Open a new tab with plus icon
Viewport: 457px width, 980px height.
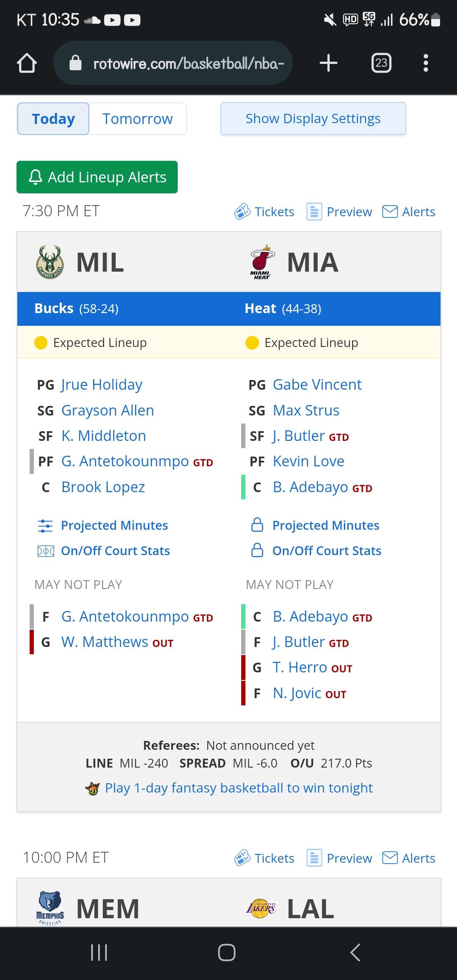point(328,63)
